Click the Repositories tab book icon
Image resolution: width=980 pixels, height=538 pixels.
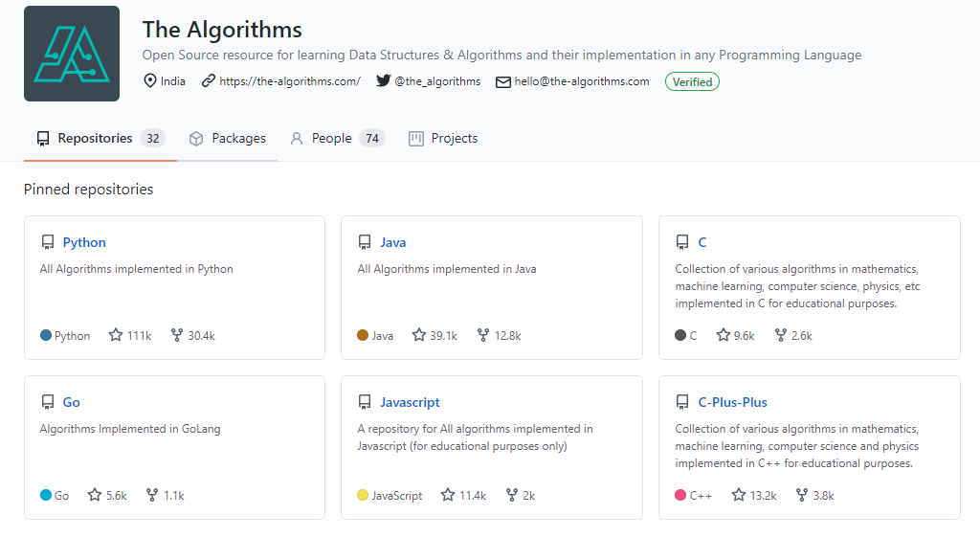[x=43, y=139]
